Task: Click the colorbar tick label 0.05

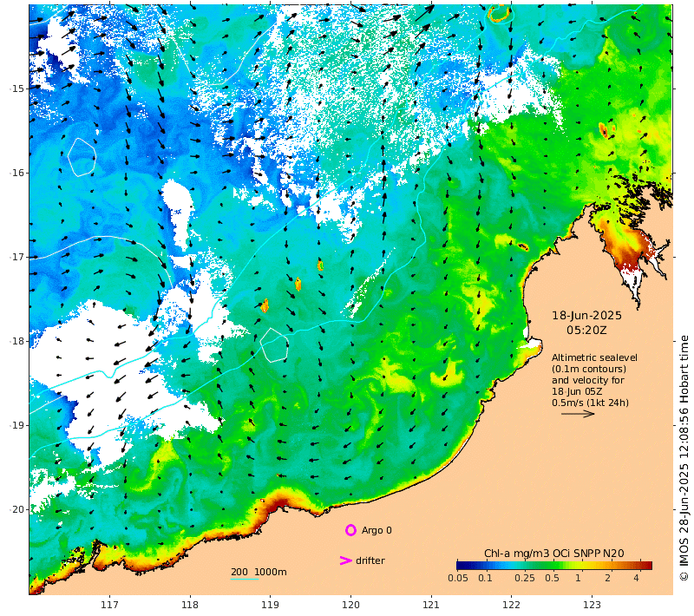Action: 458,578
